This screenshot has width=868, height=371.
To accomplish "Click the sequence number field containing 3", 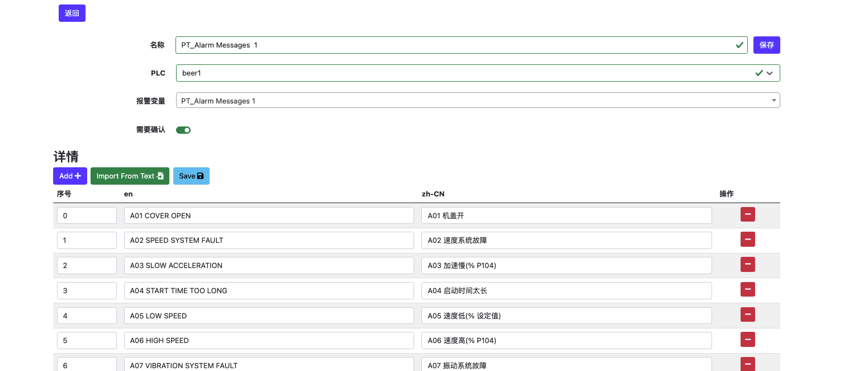I will coord(87,290).
